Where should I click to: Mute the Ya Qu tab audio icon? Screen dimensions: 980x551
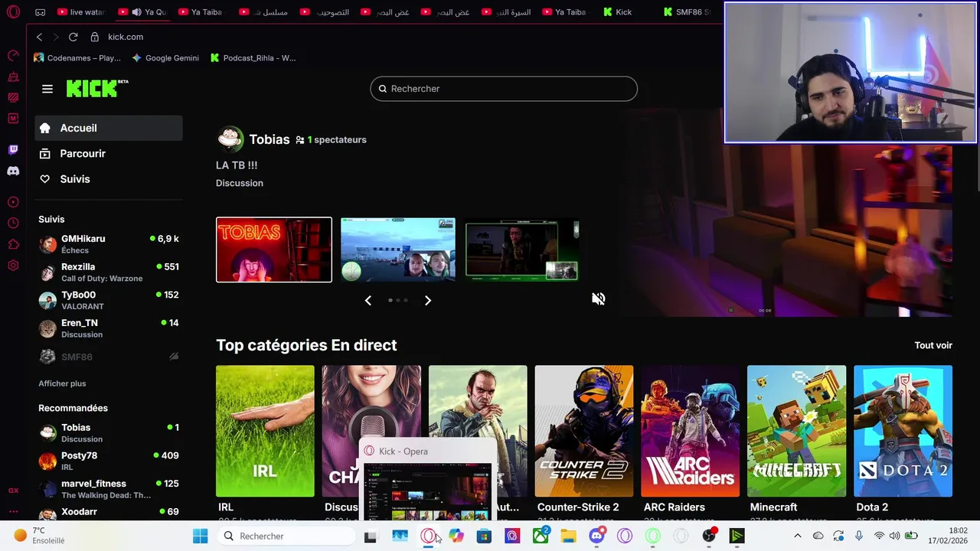click(136, 12)
